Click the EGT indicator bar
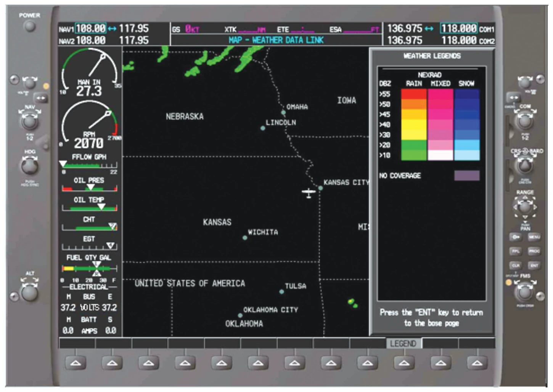The height and width of the screenshot is (392, 553). coord(90,247)
